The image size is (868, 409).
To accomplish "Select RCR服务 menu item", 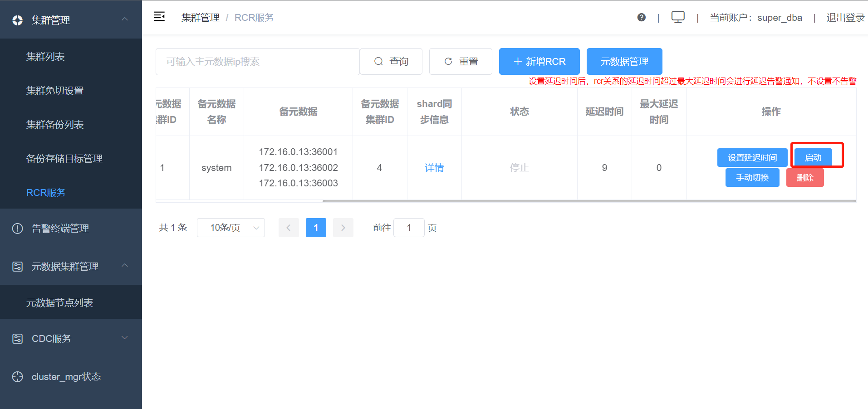I will pyautogui.click(x=71, y=192).
